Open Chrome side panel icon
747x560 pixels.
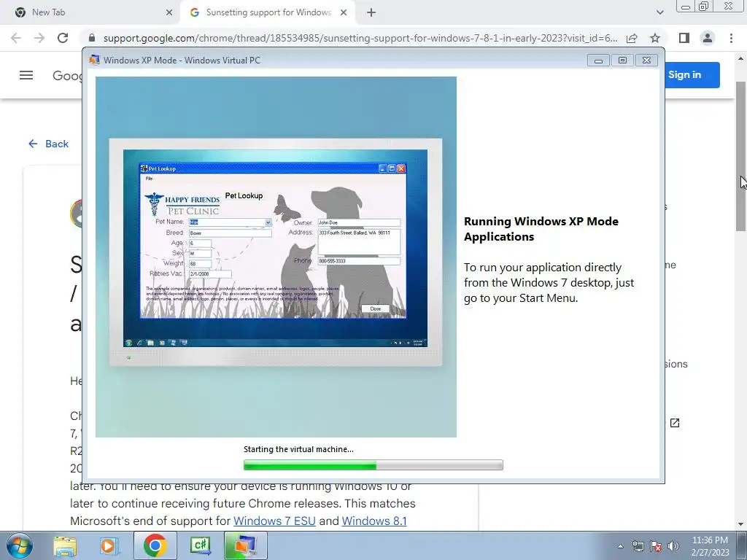(684, 38)
